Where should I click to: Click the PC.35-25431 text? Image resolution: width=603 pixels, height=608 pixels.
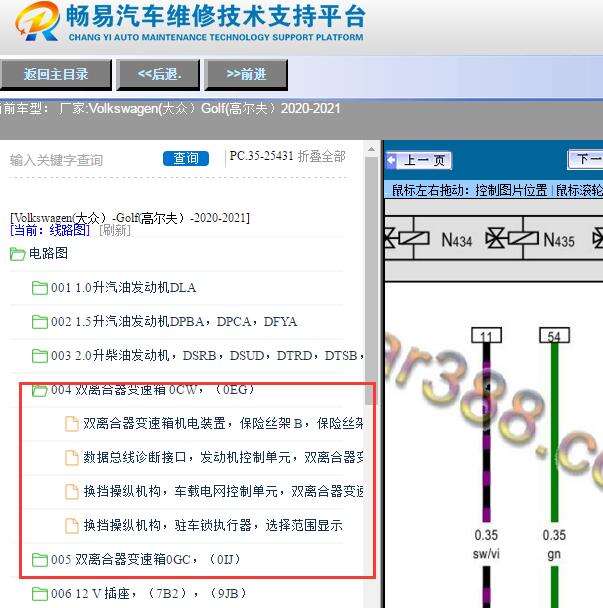(261, 156)
